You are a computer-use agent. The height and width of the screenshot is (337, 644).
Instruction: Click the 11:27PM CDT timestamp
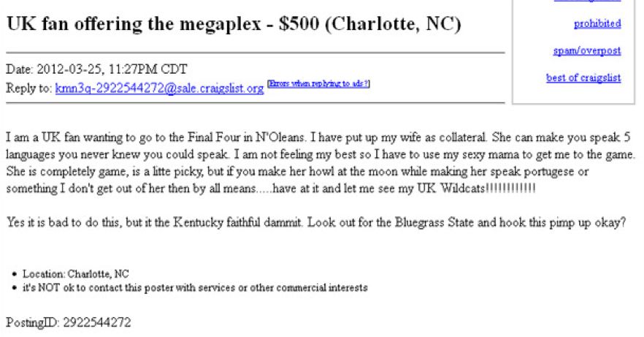(148, 69)
